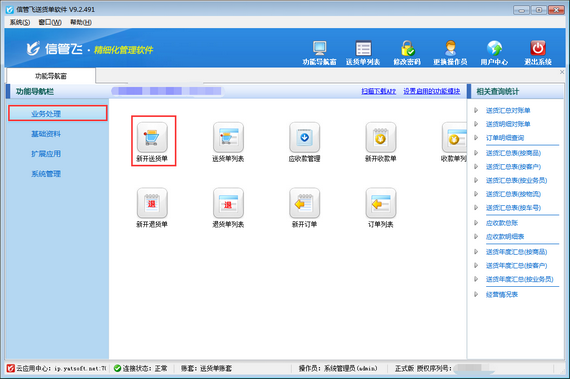Image resolution: width=570 pixels, height=379 pixels.
Task: Open the 新开收款单 icon
Action: (381, 137)
